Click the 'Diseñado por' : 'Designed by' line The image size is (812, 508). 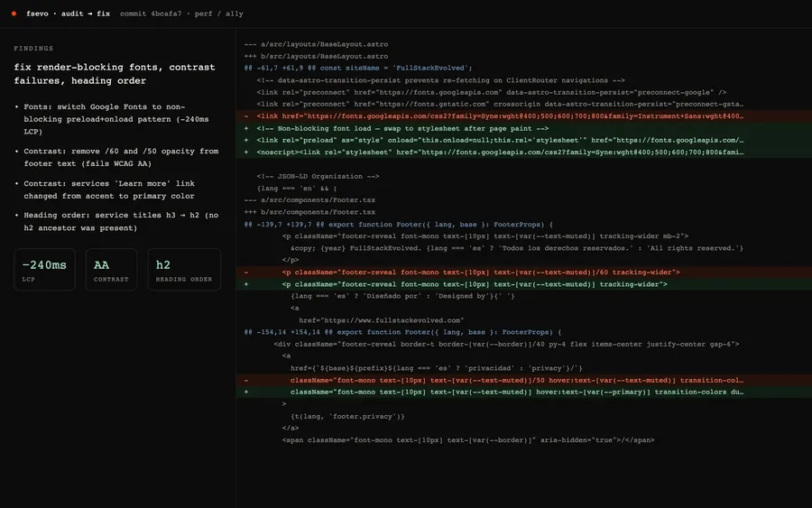[402, 296]
